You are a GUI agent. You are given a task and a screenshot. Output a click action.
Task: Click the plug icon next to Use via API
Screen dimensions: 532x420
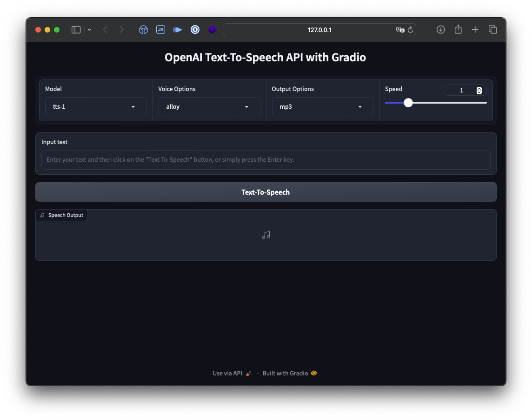(x=248, y=373)
